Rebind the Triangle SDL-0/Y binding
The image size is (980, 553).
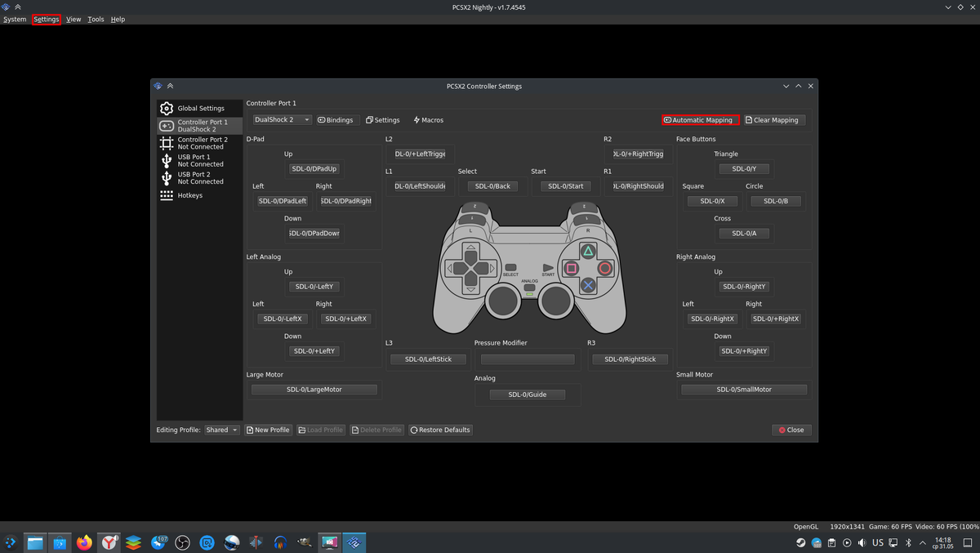tap(744, 169)
